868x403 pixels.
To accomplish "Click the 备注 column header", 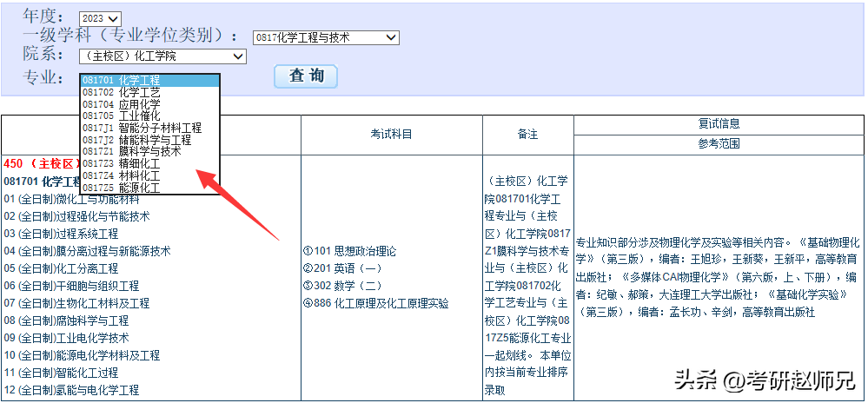I will 527,134.
